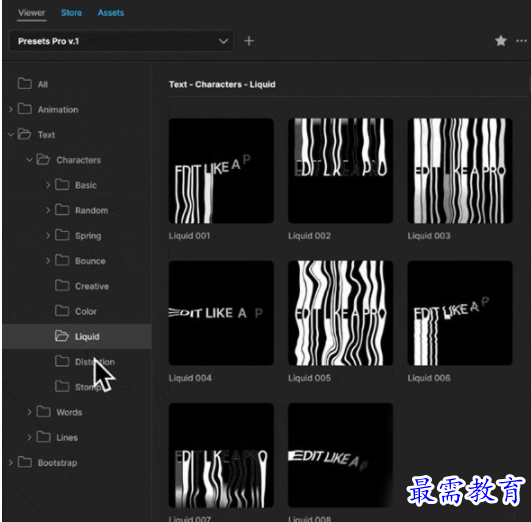The height and width of the screenshot is (522, 531).
Task: Click the star favorites icon
Action: pos(501,41)
